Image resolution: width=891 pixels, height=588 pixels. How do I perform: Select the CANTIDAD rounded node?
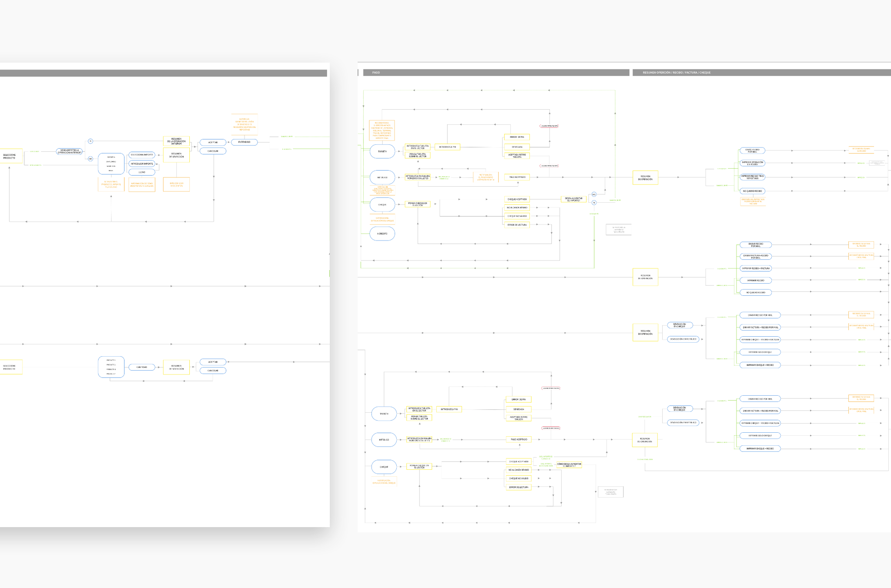(142, 367)
